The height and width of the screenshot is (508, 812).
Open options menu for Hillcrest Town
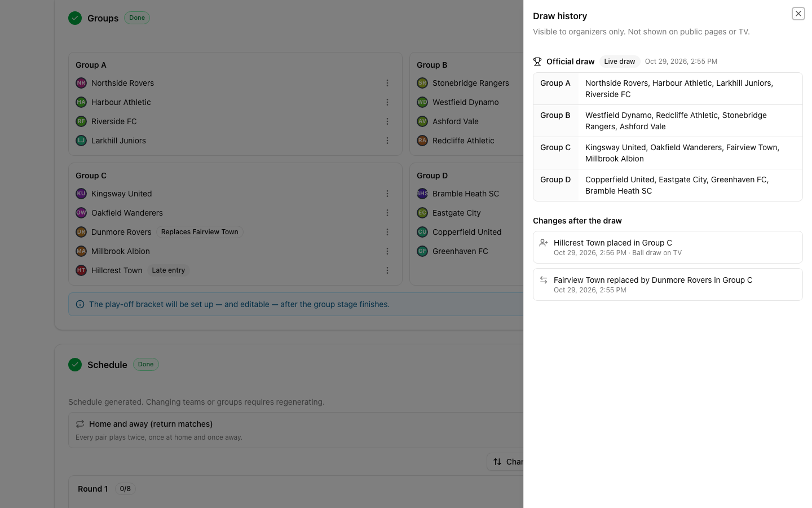point(387,270)
